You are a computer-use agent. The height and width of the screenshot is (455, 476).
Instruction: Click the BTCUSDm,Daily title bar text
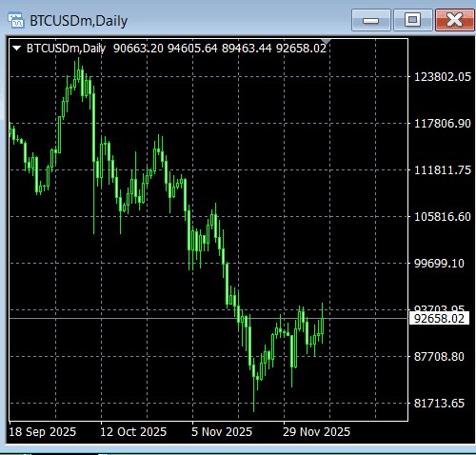tap(79, 21)
